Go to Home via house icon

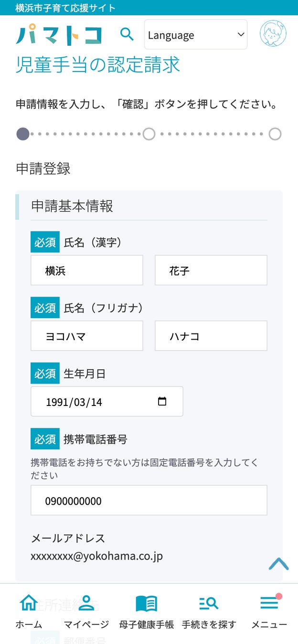[x=29, y=603]
